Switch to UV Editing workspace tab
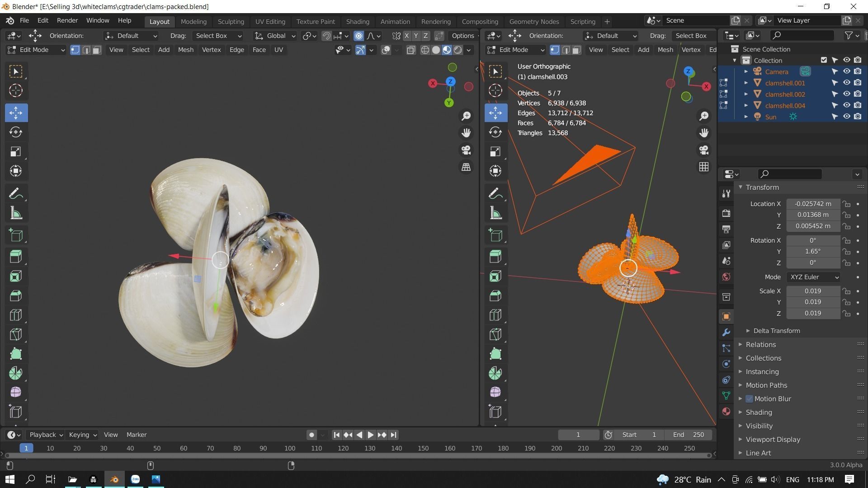The width and height of the screenshot is (868, 488). [270, 21]
